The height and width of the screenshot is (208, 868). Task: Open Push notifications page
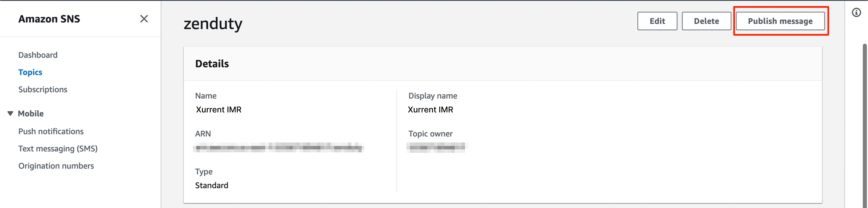51,131
